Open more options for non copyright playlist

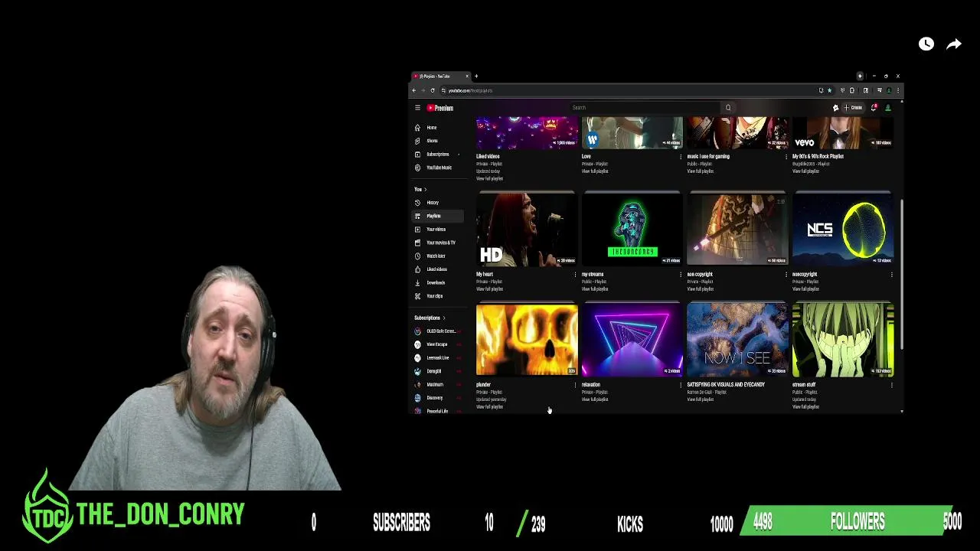click(786, 275)
